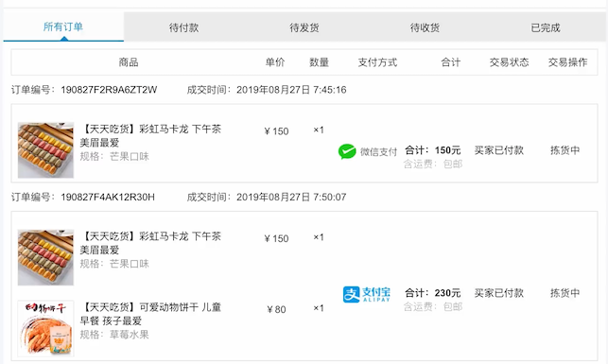Click the 支付方式 column header
Screen dimensions: 608x364
[377, 62]
